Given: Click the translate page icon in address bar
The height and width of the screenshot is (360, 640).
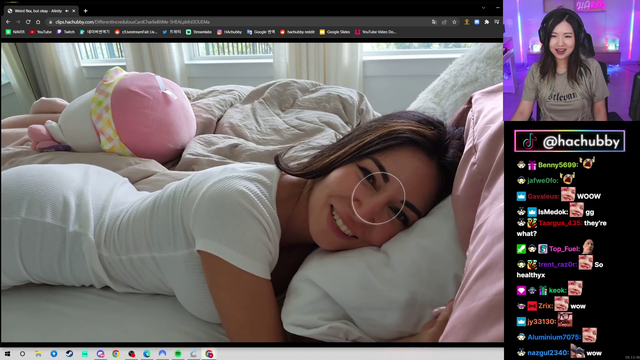Looking at the screenshot, I should click(434, 22).
